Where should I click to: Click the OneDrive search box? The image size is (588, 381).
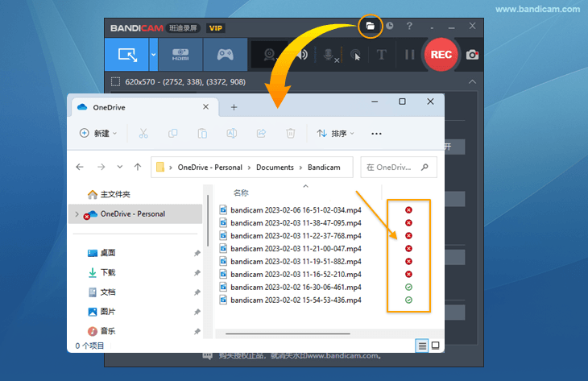point(399,167)
